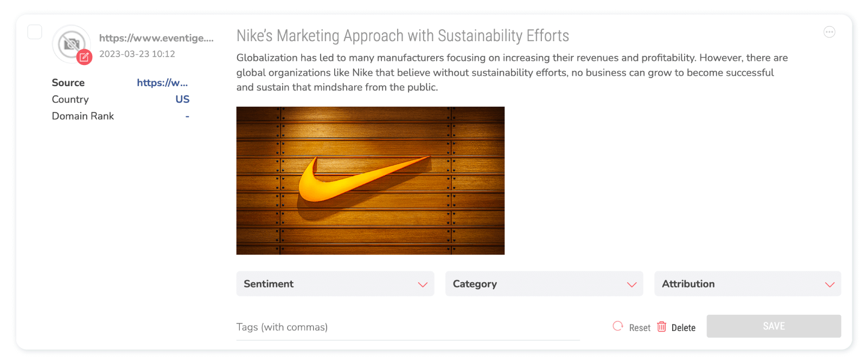Click the Nike swoosh thumbnail image

(x=371, y=180)
